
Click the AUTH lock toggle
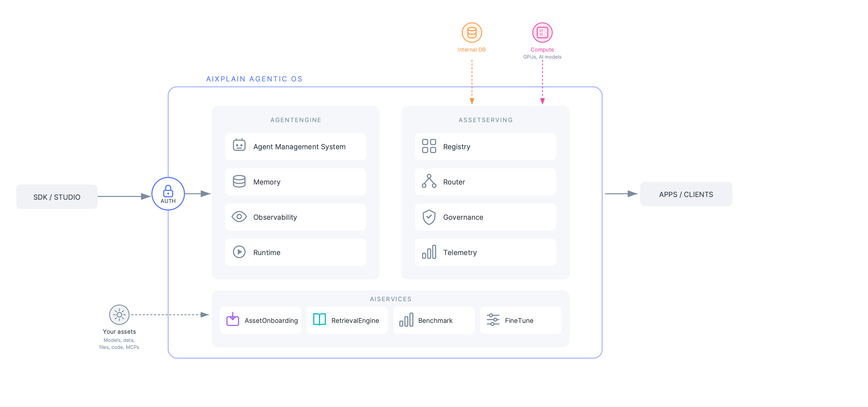coord(168,194)
